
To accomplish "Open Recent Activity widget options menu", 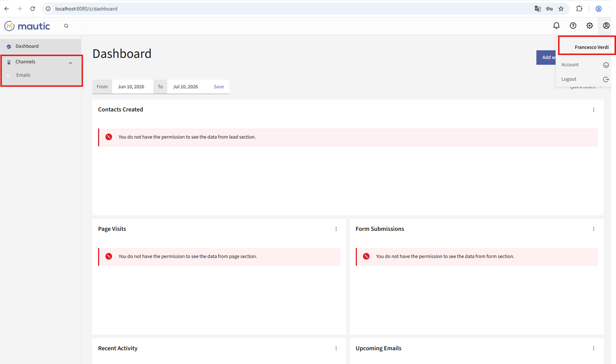I will 336,348.
